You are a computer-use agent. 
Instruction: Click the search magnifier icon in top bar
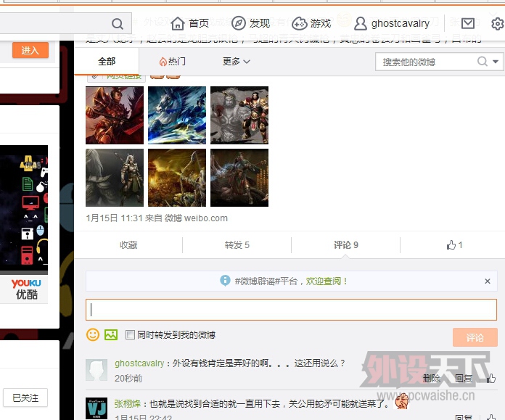click(x=118, y=23)
